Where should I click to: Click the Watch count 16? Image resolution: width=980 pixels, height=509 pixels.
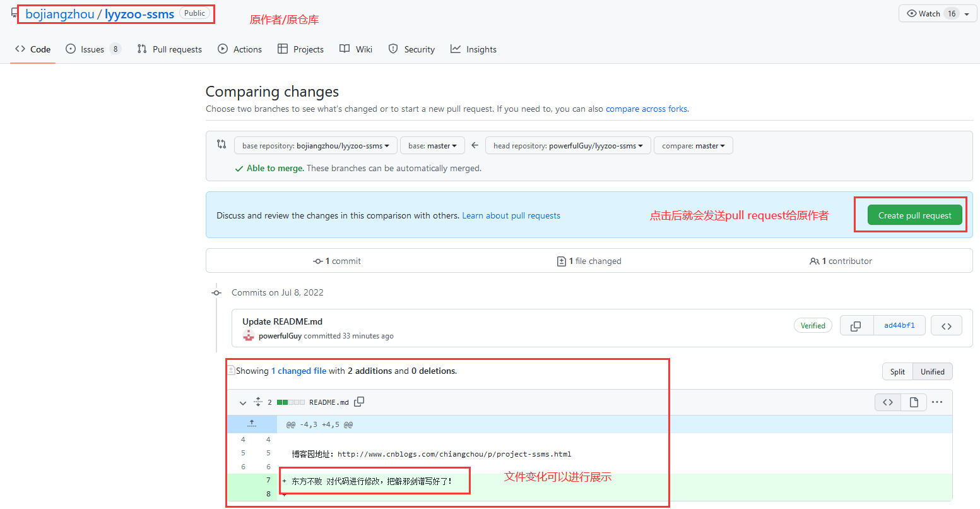pos(952,14)
